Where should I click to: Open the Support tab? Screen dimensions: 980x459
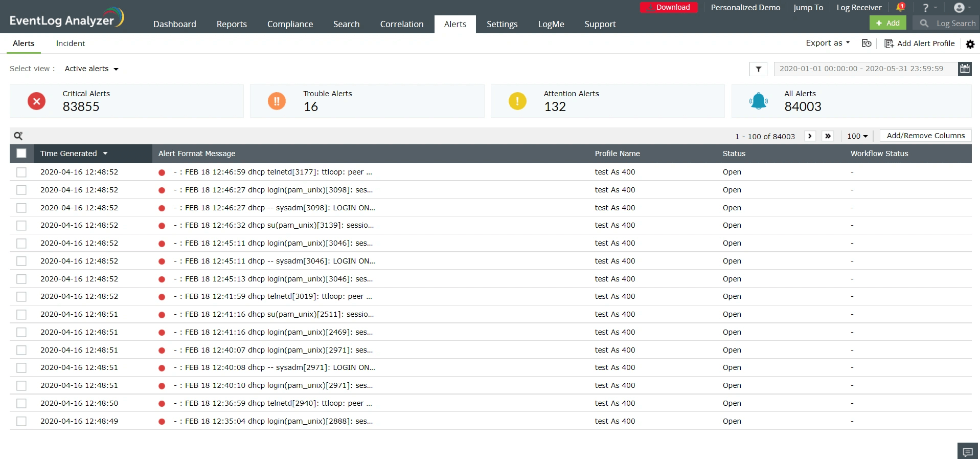pyautogui.click(x=600, y=24)
